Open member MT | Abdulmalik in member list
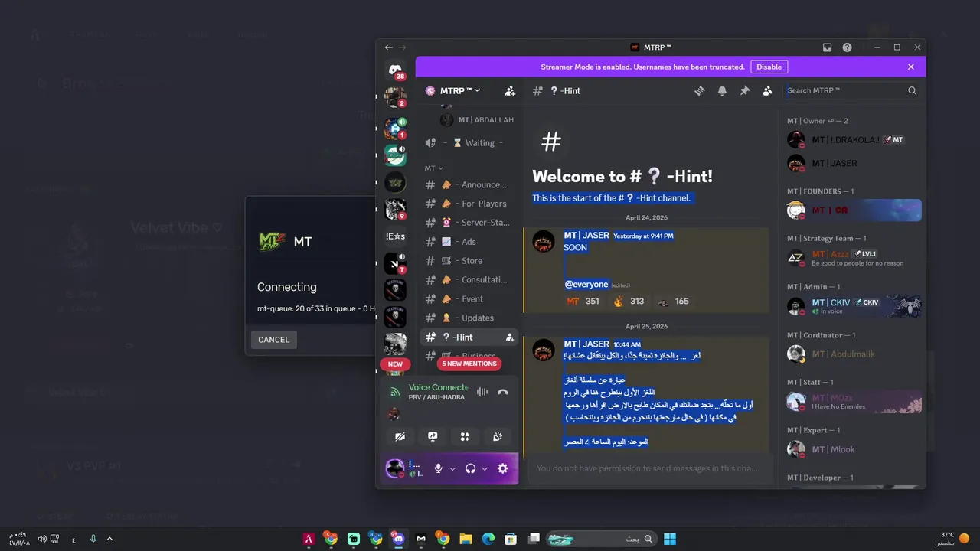The height and width of the screenshot is (551, 980). pos(854,354)
